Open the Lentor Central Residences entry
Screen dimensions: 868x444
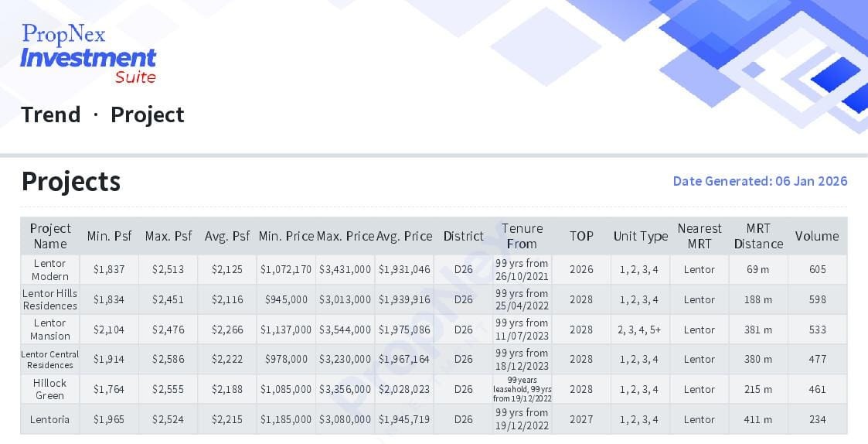click(x=50, y=359)
